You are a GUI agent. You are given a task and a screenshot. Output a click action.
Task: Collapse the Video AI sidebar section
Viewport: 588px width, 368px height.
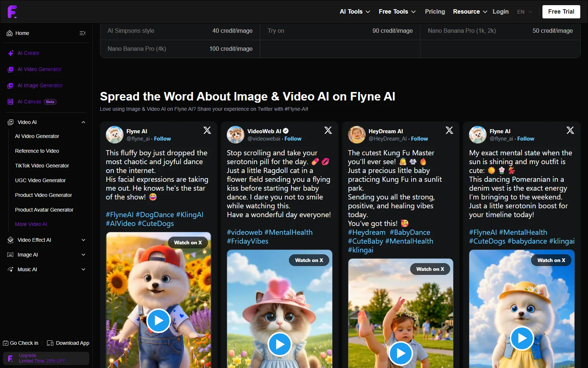pos(83,122)
